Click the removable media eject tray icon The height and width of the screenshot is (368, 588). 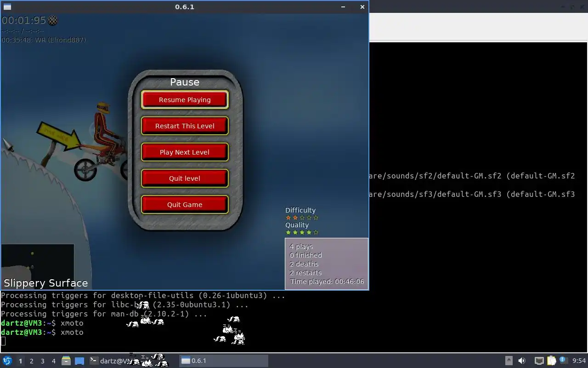coord(509,361)
